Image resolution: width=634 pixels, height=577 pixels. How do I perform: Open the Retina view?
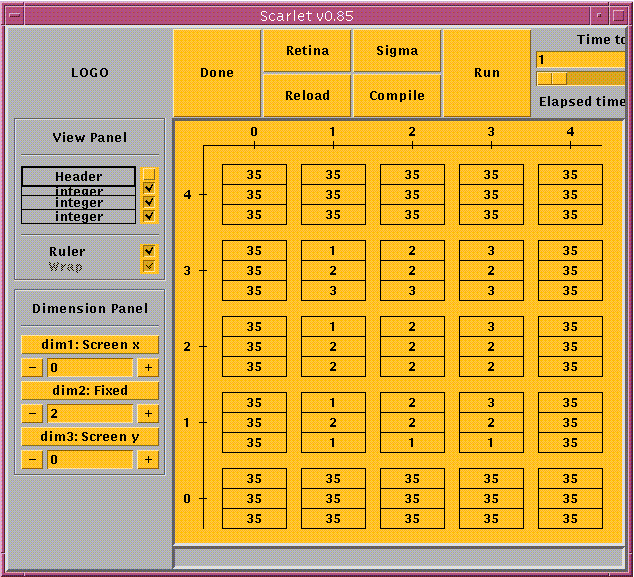(307, 51)
